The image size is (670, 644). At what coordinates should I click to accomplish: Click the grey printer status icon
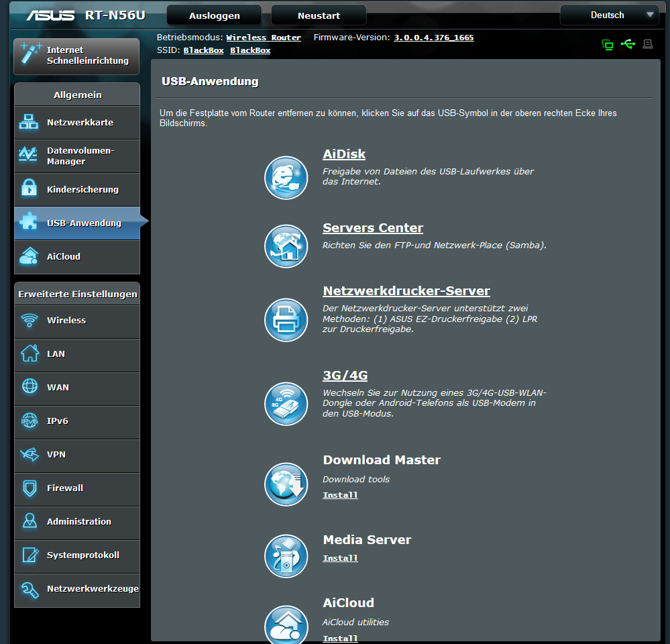[648, 44]
